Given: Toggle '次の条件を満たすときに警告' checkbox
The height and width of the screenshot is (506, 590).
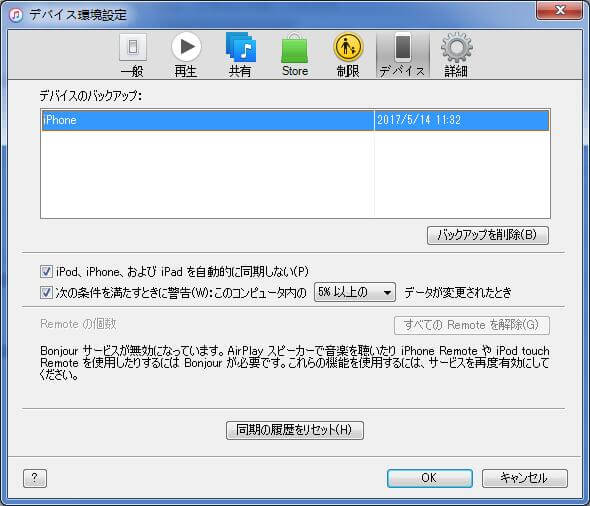Looking at the screenshot, I should pos(46,292).
